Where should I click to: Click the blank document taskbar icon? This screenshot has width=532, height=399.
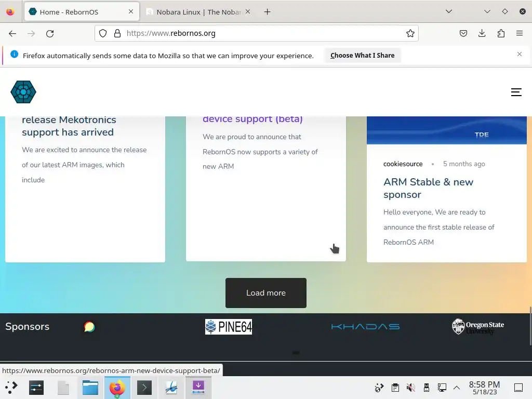point(63,388)
